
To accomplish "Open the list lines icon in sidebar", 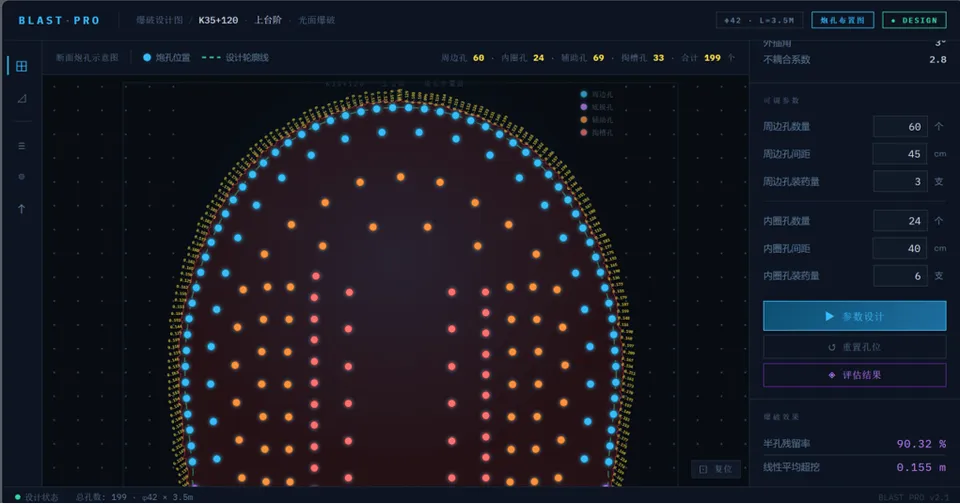I will click(x=21, y=145).
